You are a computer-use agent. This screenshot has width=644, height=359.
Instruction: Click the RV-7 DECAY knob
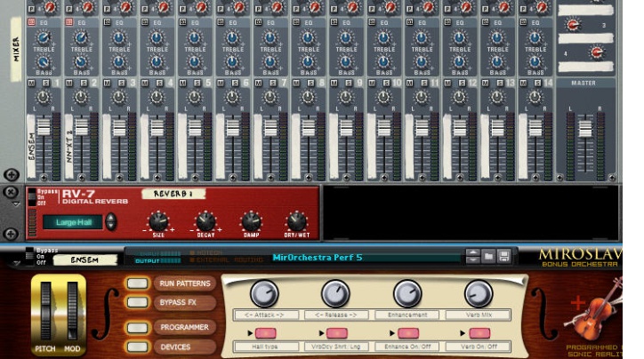205,221
